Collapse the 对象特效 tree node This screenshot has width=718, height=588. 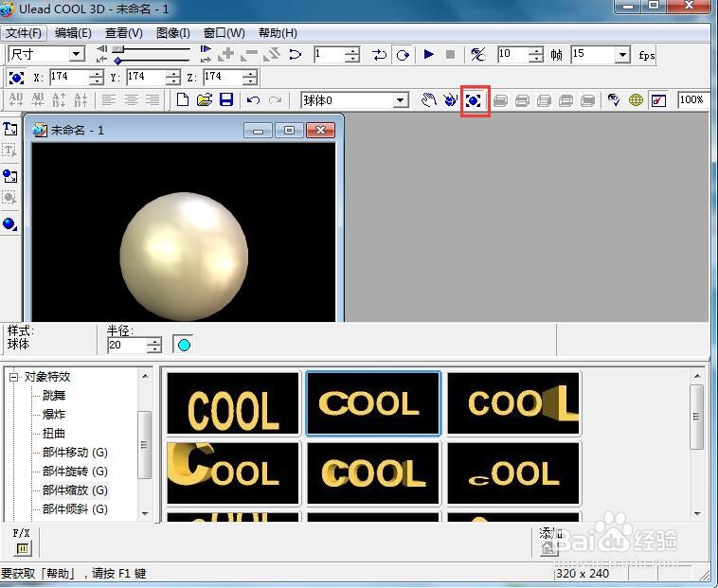(14, 377)
